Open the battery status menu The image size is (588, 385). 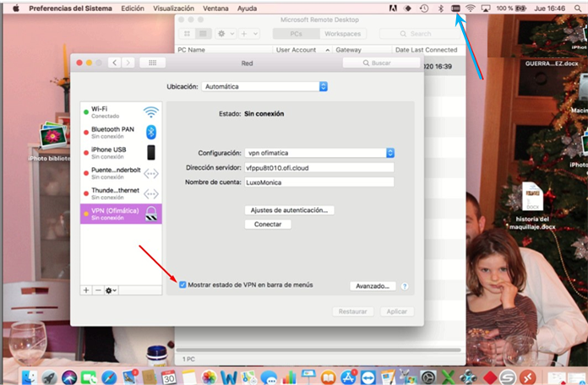click(x=511, y=8)
